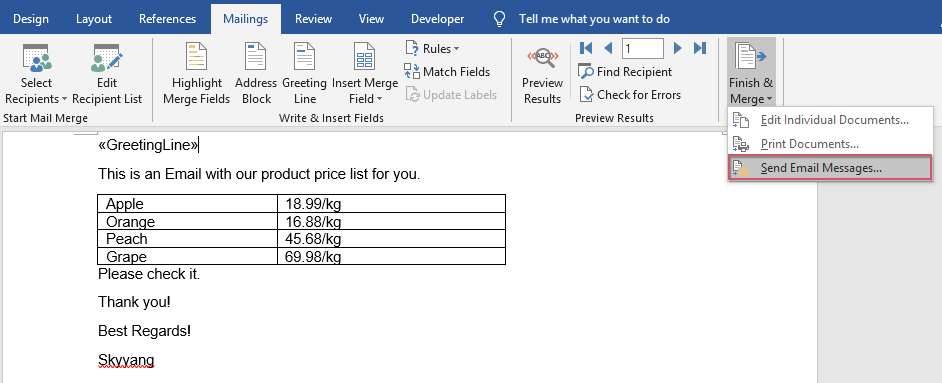Screen dimensions: 942x383
Task: Insert a Greeting Line
Action: 304,74
